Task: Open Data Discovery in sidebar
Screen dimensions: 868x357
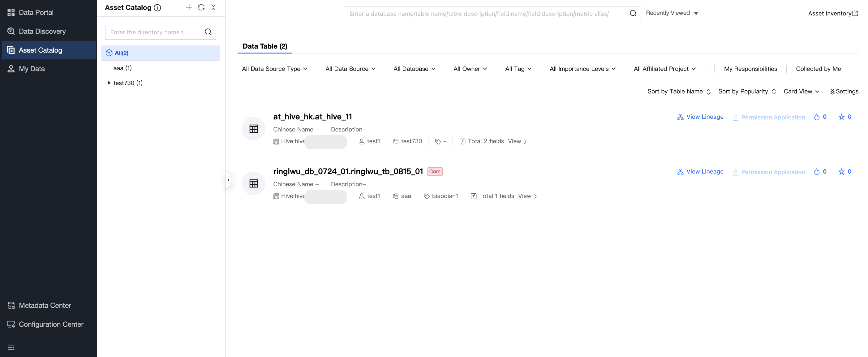Action: pos(42,31)
